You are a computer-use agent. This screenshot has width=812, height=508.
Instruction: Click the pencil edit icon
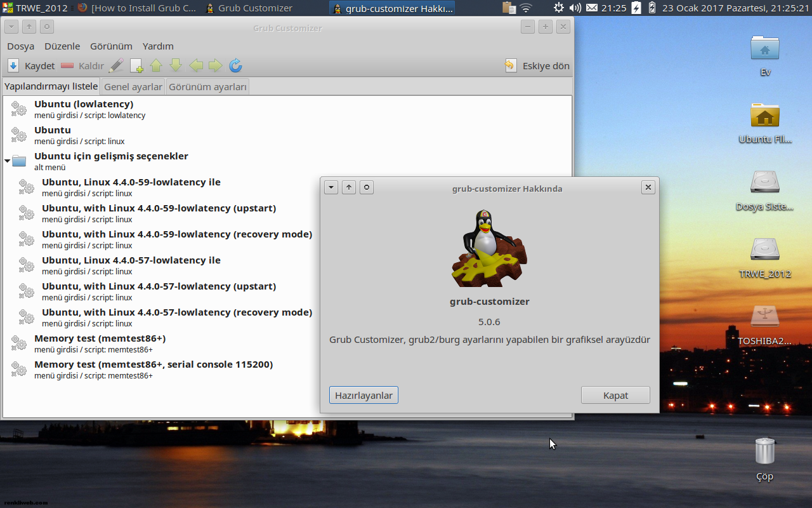tap(116, 65)
